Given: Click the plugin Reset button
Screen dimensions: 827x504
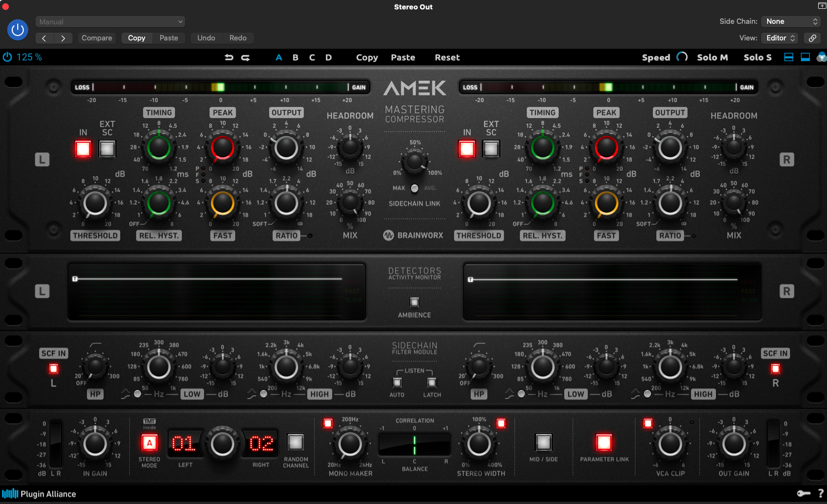Looking at the screenshot, I should click(447, 57).
